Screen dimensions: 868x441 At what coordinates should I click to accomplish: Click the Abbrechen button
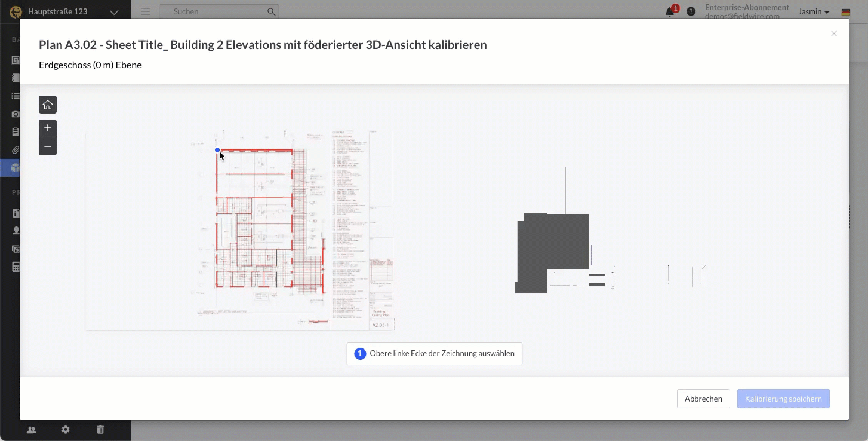pos(703,399)
